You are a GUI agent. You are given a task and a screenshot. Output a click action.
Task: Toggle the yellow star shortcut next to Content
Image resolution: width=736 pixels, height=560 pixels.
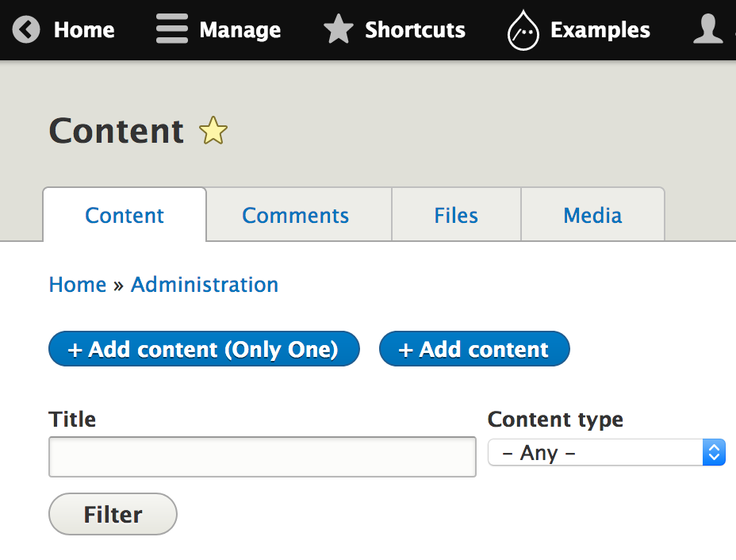tap(213, 132)
